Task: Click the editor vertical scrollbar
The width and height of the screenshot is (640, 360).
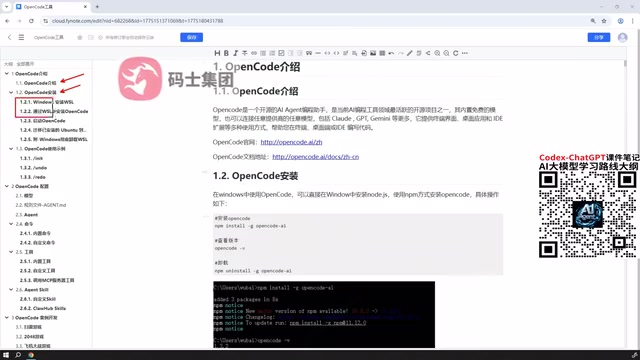Action: click(x=625, y=63)
